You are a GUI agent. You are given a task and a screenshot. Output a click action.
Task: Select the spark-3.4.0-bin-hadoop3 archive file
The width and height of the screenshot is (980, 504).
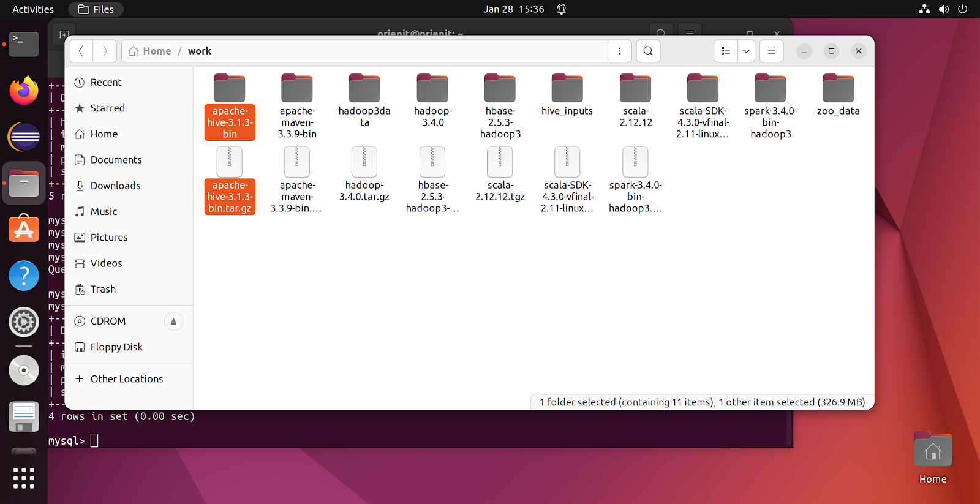[x=635, y=181]
